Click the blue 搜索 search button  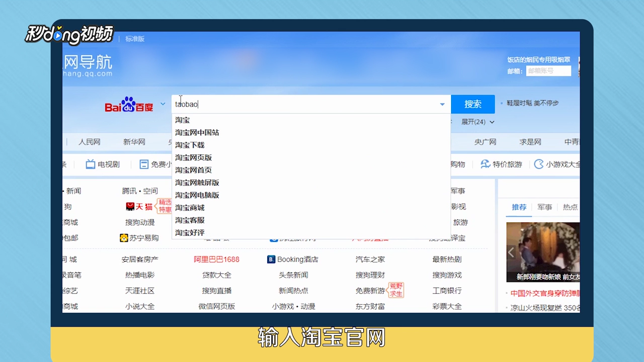(x=473, y=104)
